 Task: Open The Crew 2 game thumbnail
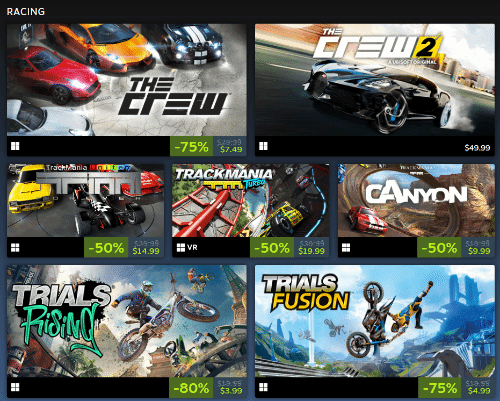[x=375, y=80]
